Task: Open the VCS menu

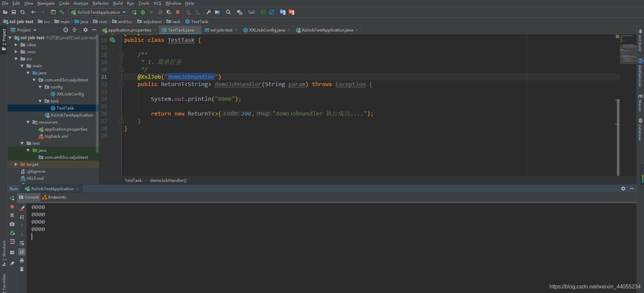Action: pyautogui.click(x=157, y=3)
